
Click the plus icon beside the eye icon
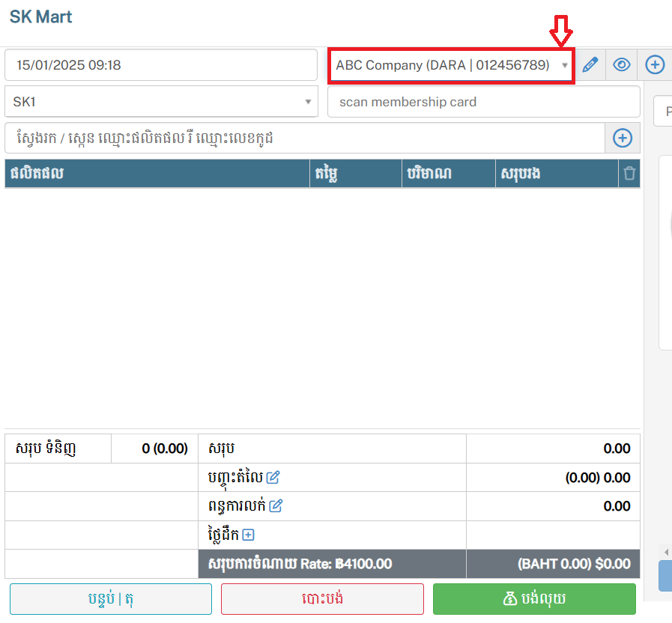[x=655, y=65]
